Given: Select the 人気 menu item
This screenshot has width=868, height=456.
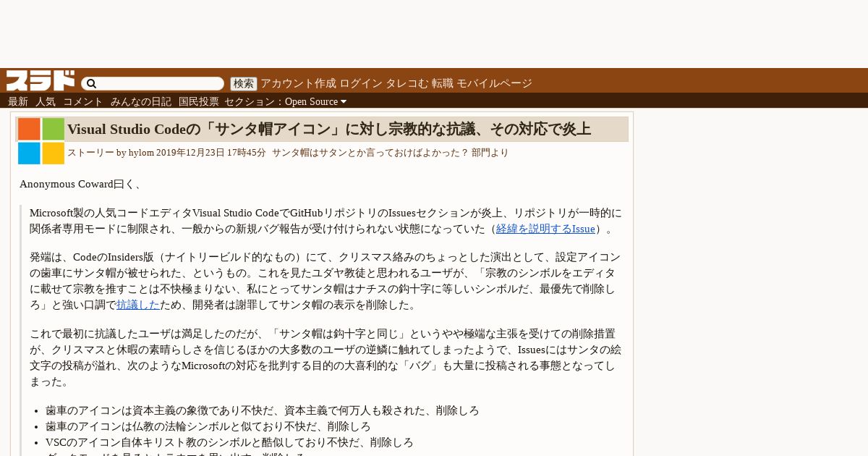Looking at the screenshot, I should click(x=46, y=101).
